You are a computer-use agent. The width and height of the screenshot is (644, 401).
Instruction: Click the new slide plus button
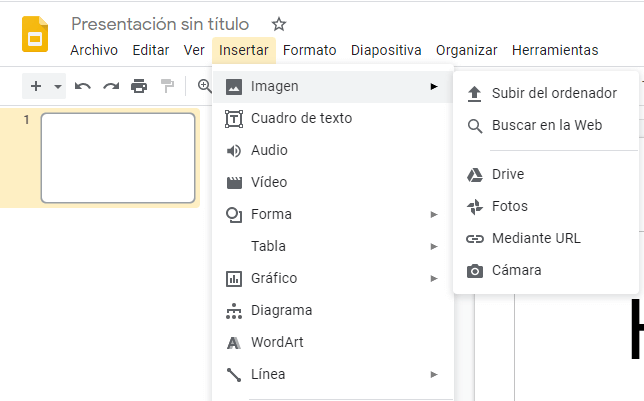36,86
